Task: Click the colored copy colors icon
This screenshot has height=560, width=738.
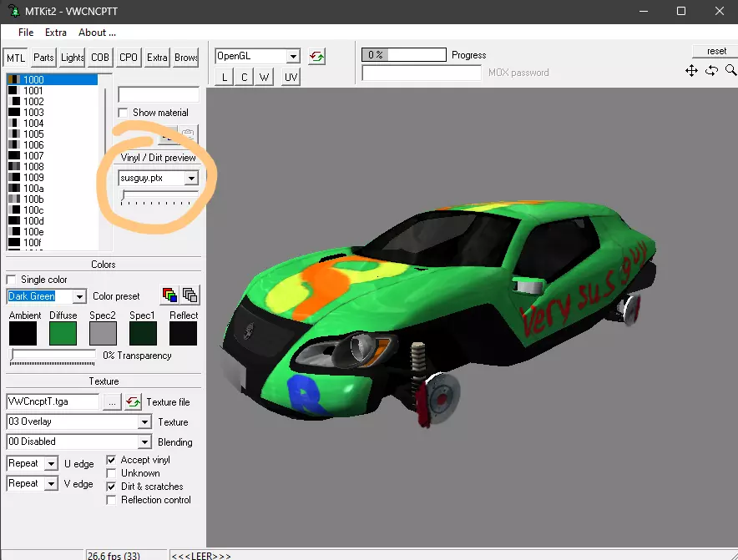Action: (x=170, y=295)
